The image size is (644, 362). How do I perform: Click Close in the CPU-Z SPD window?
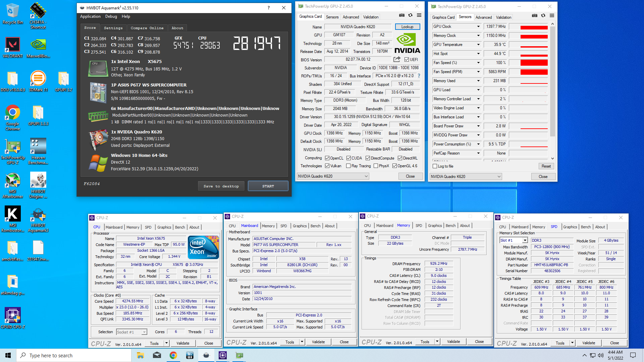[614, 343]
